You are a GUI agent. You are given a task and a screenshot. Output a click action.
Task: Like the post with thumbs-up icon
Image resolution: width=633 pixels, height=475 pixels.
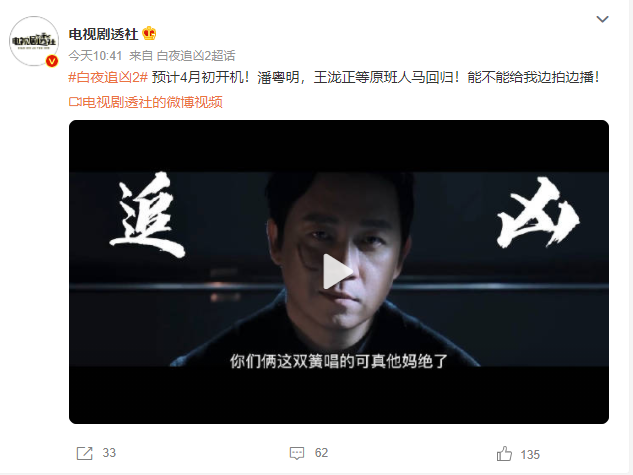tap(504, 454)
